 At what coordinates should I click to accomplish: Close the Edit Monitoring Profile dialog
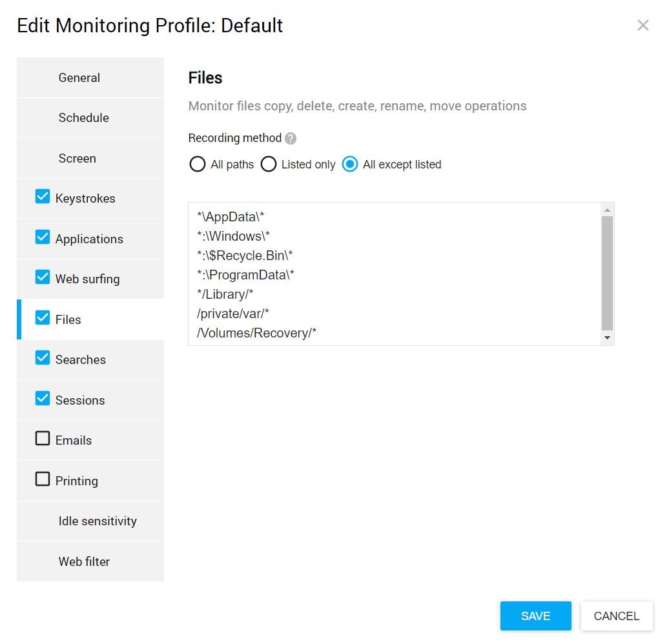point(643,25)
